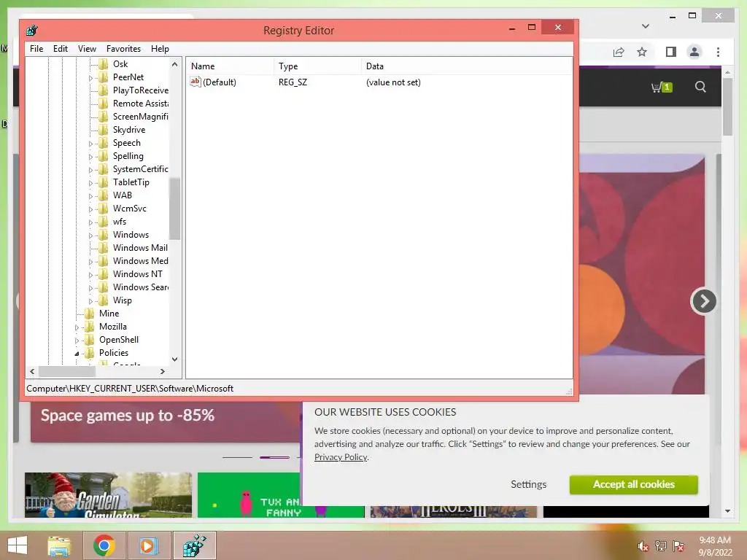
Task: Toggle the browser side panel icon
Action: (x=671, y=52)
